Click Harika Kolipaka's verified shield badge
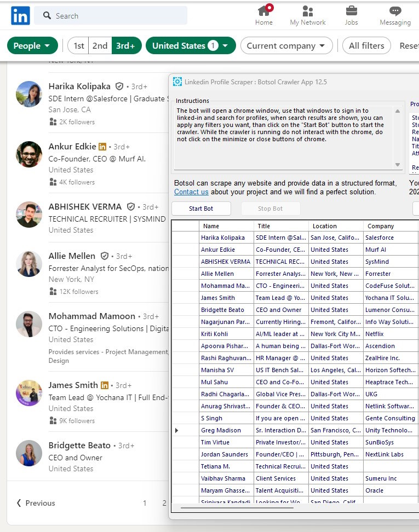This screenshot has width=419, height=532. (119, 86)
